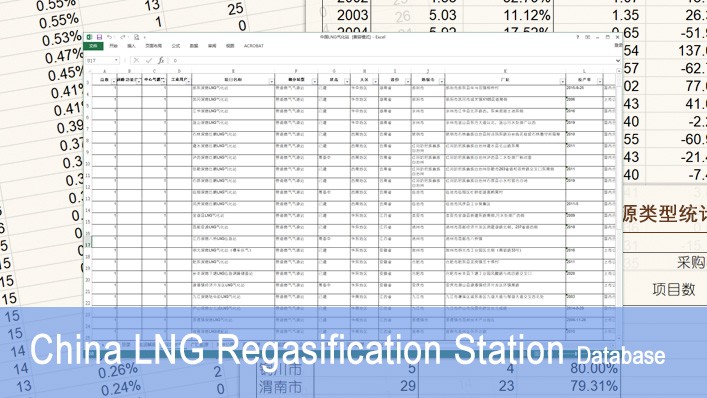Click the Excel logo icon in title bar
This screenshot has height=398, width=707.
89,37
